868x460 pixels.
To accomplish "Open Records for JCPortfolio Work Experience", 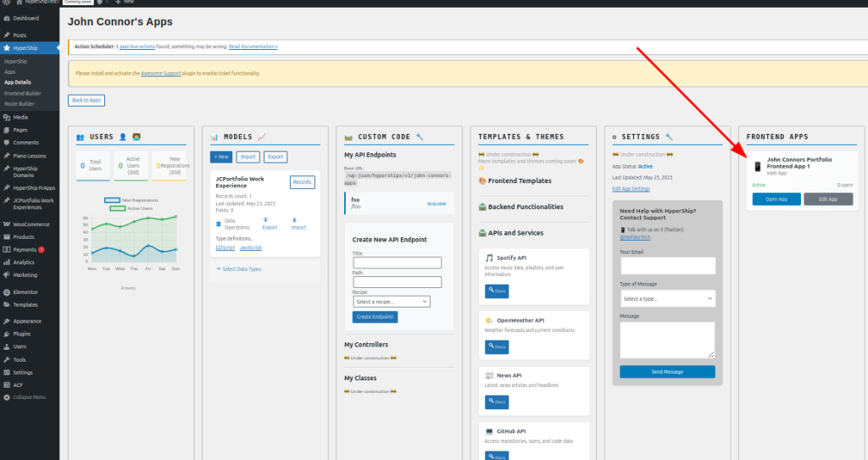I will pos(303,182).
